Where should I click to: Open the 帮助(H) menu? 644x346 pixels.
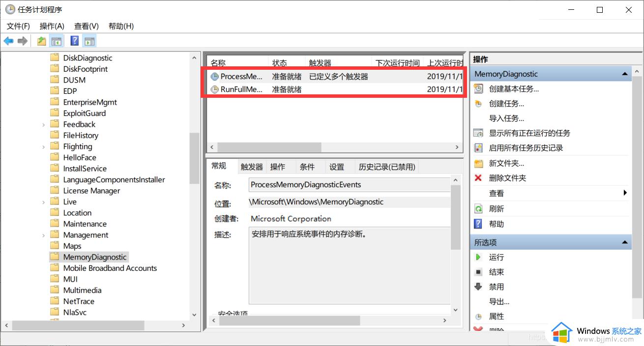[121, 26]
